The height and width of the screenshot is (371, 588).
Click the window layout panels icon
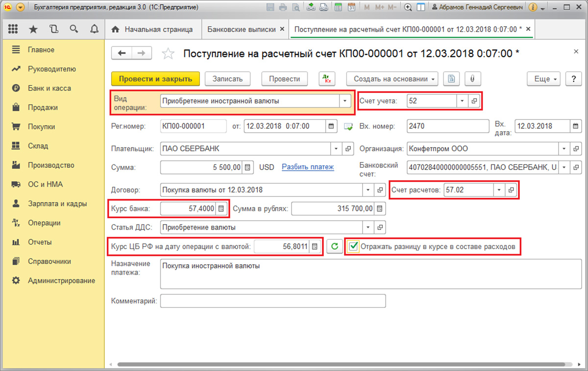click(x=420, y=7)
